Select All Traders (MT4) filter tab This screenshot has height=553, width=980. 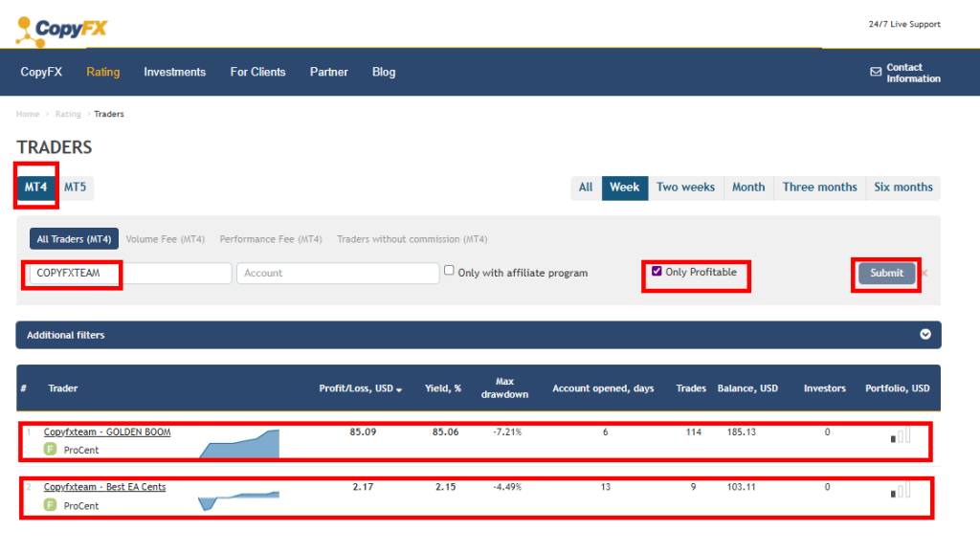pyautogui.click(x=74, y=238)
